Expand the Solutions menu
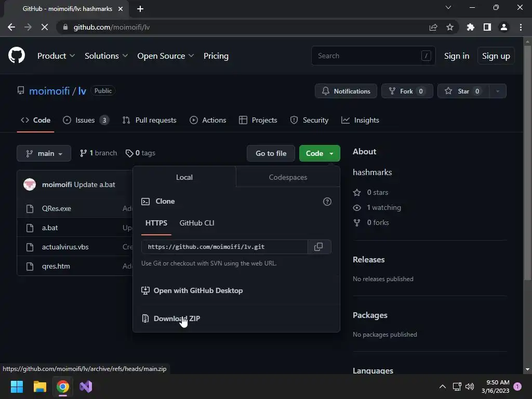This screenshot has width=532, height=399. pos(106,56)
